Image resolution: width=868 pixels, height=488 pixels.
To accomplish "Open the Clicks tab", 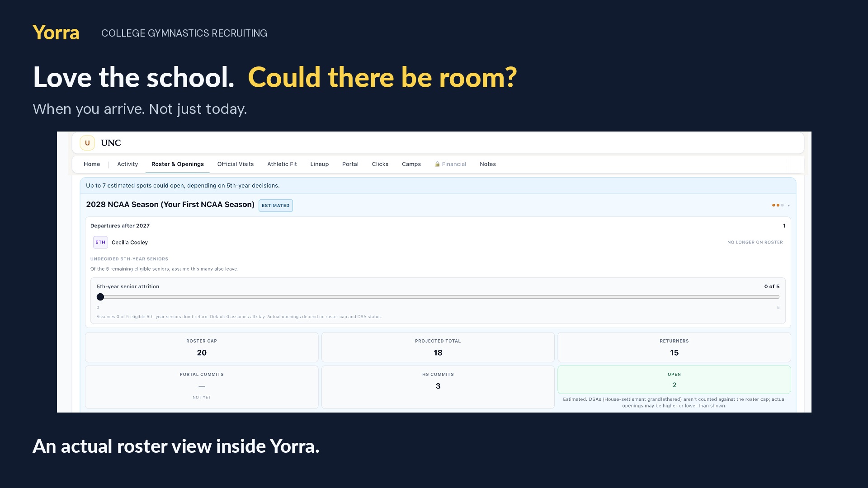I will point(380,164).
